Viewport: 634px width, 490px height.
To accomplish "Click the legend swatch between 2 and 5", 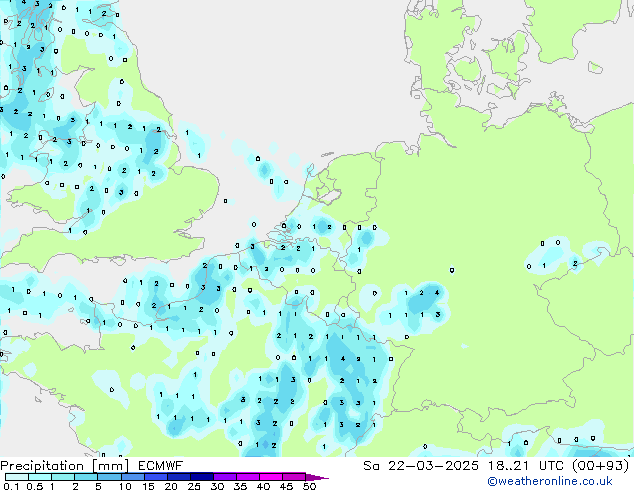I will coord(86,477).
